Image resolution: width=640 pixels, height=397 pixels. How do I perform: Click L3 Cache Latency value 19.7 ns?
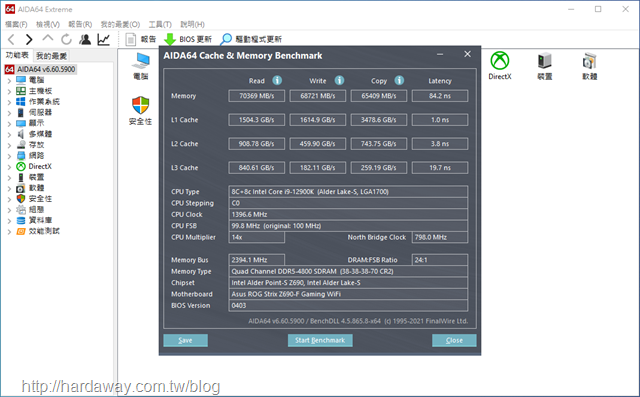(440, 168)
